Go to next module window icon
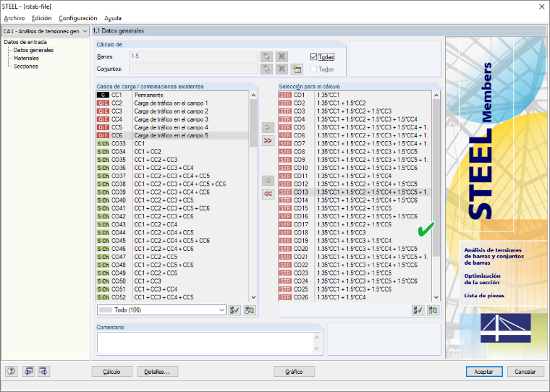The image size is (550, 392). pyautogui.click(x=43, y=371)
